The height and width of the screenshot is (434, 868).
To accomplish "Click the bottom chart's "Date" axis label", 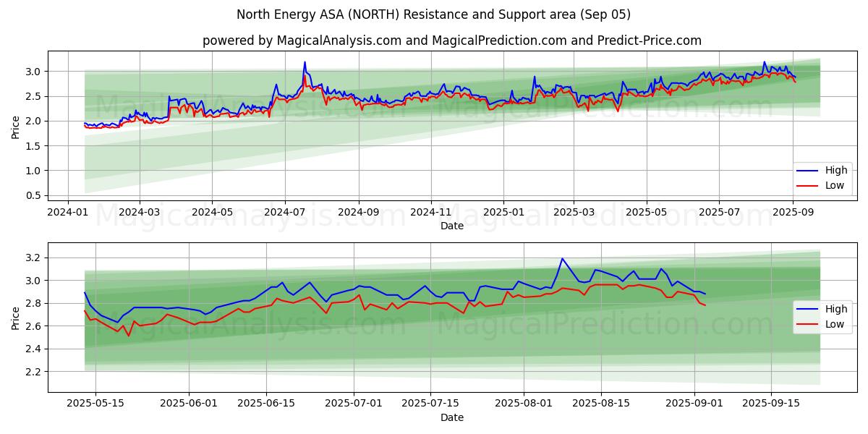I will [x=452, y=417].
